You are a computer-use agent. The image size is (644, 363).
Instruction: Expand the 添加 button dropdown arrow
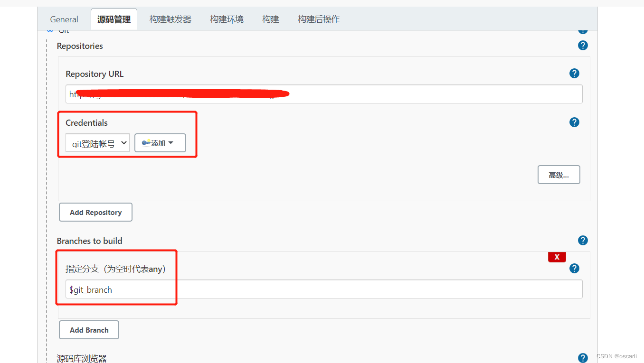(x=172, y=142)
